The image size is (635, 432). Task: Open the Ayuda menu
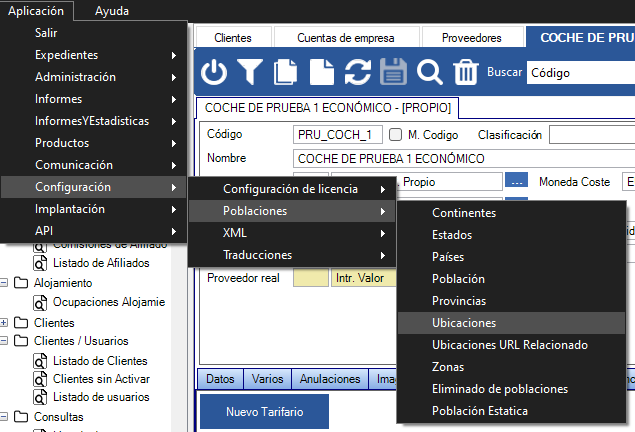(112, 11)
